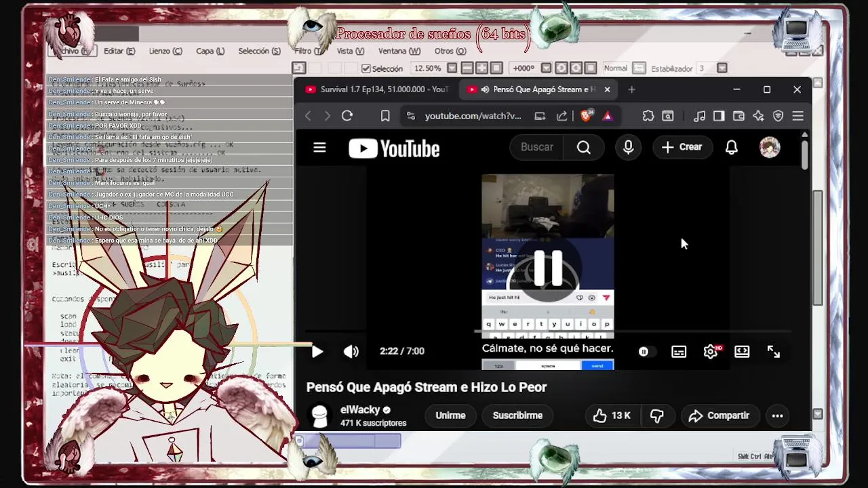Open the Otros menu

[450, 51]
